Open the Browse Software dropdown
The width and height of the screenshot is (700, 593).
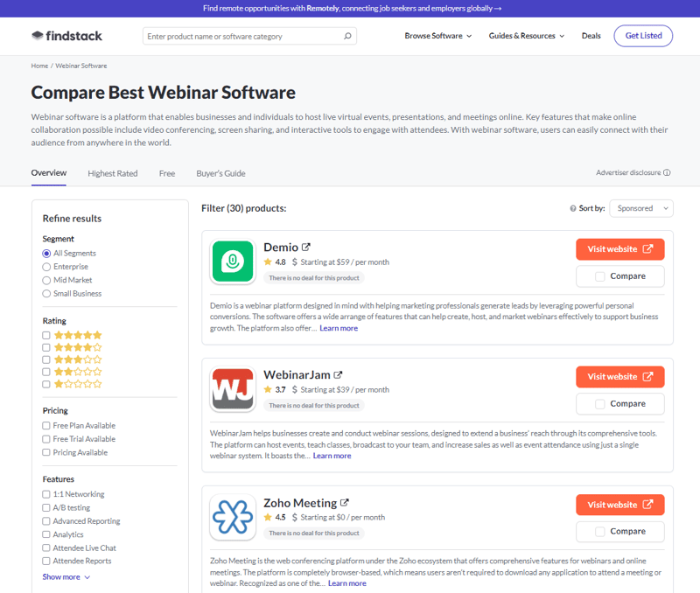pyautogui.click(x=438, y=36)
